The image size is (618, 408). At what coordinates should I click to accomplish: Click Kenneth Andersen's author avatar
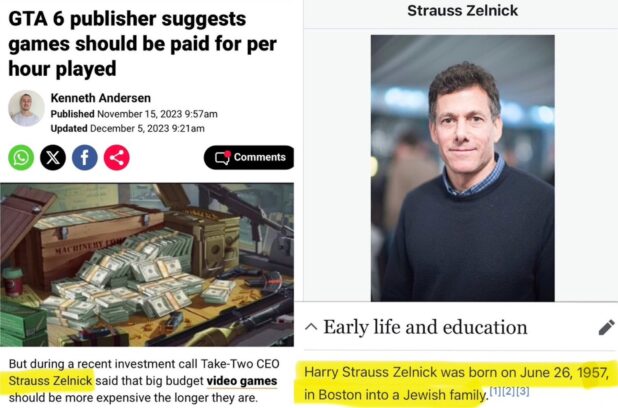click(25, 108)
